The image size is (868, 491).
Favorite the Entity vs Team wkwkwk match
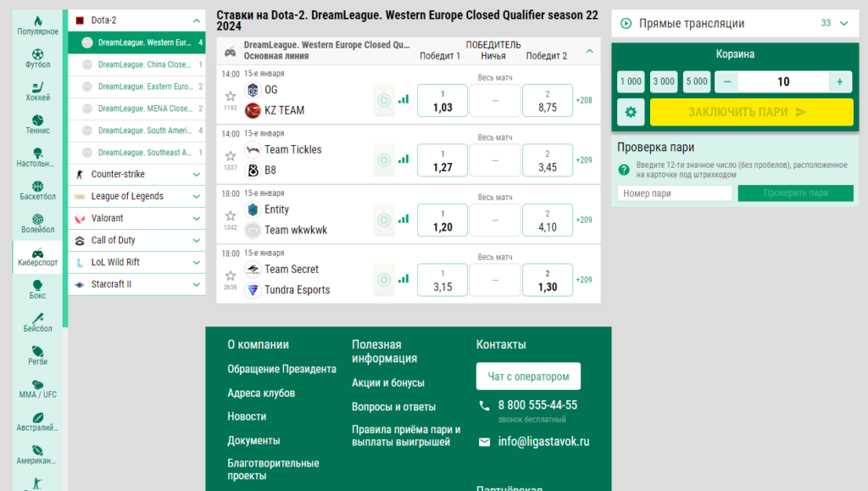pos(231,216)
